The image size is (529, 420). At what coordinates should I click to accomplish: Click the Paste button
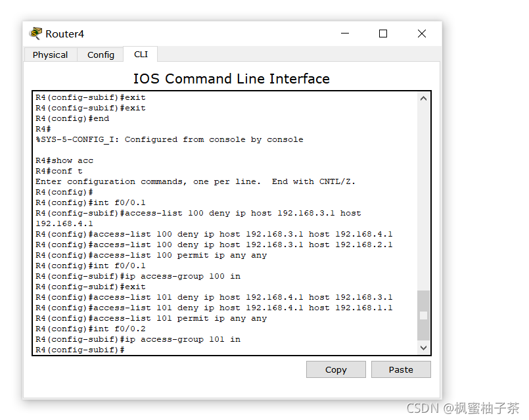tap(401, 369)
